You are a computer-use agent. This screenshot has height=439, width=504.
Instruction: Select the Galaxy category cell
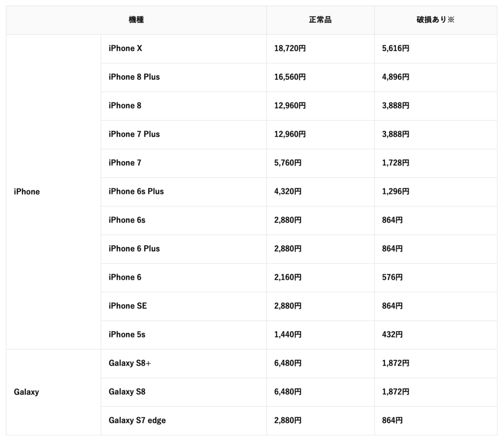pyautogui.click(x=53, y=392)
